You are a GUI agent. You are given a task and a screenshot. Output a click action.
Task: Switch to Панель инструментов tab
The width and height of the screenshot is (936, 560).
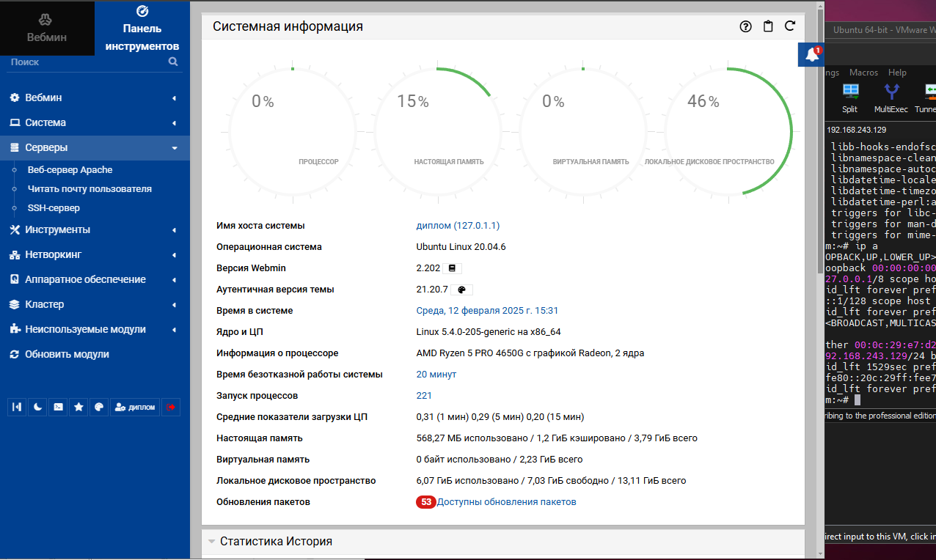tap(142, 28)
